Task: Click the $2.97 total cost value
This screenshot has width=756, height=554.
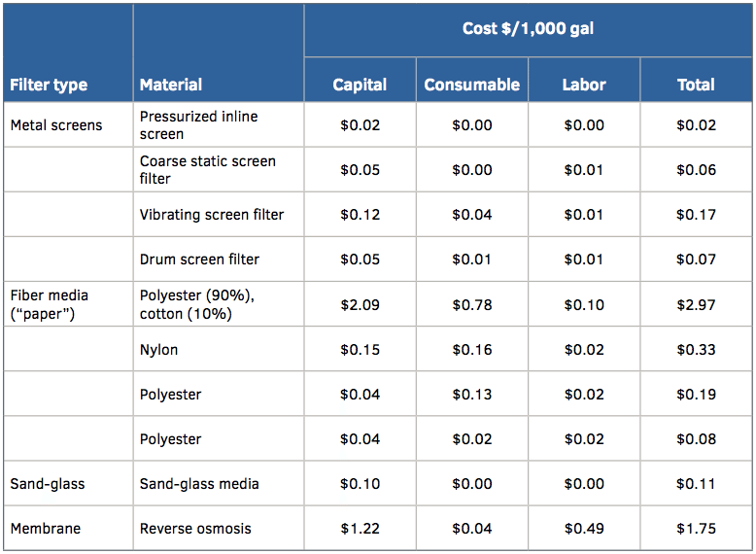Action: point(696,305)
